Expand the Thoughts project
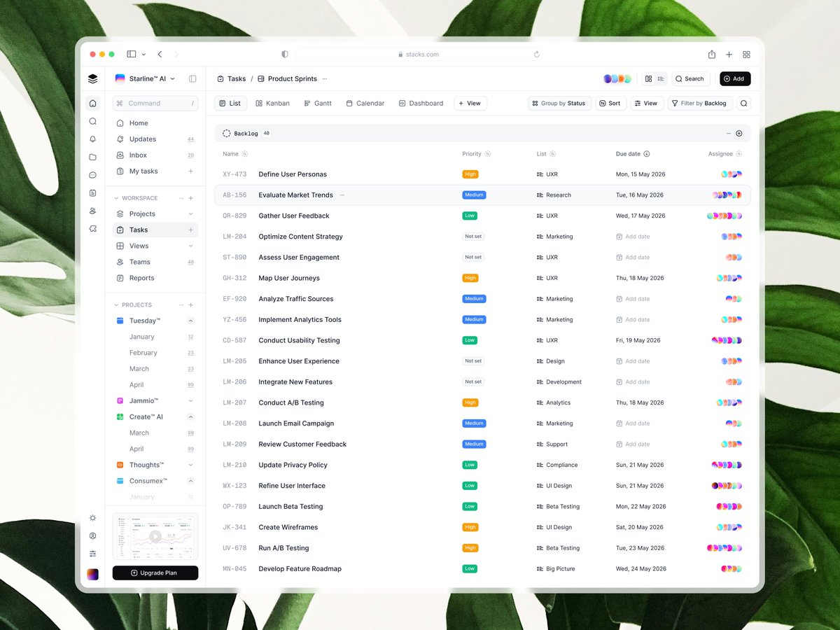Viewport: 840px width, 630px height. tap(190, 465)
